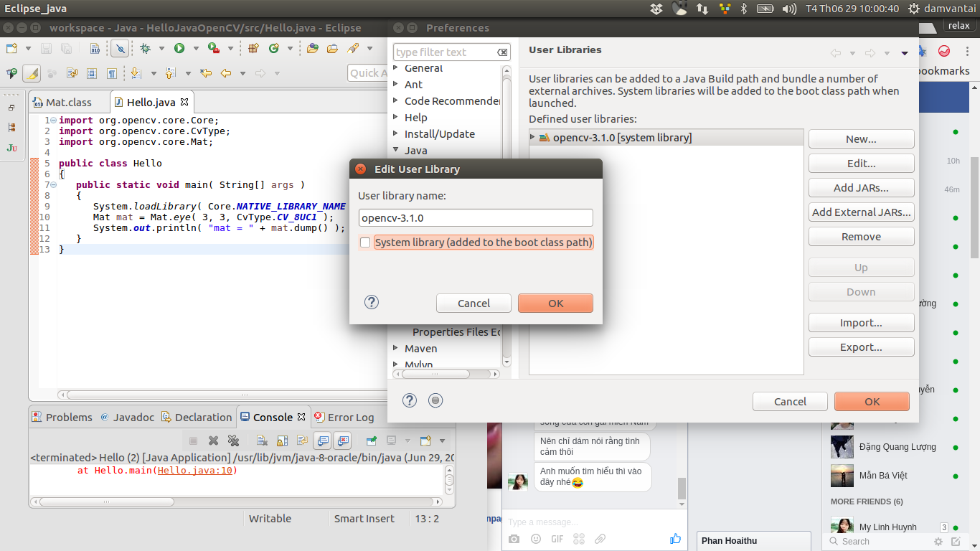The image size is (980, 551).
Task: Click OK in Edit User Library dialog
Action: click(555, 303)
